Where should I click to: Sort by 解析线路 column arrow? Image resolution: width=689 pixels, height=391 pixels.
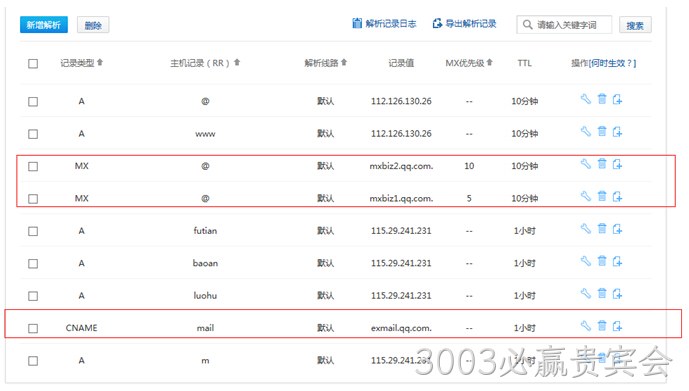(344, 62)
